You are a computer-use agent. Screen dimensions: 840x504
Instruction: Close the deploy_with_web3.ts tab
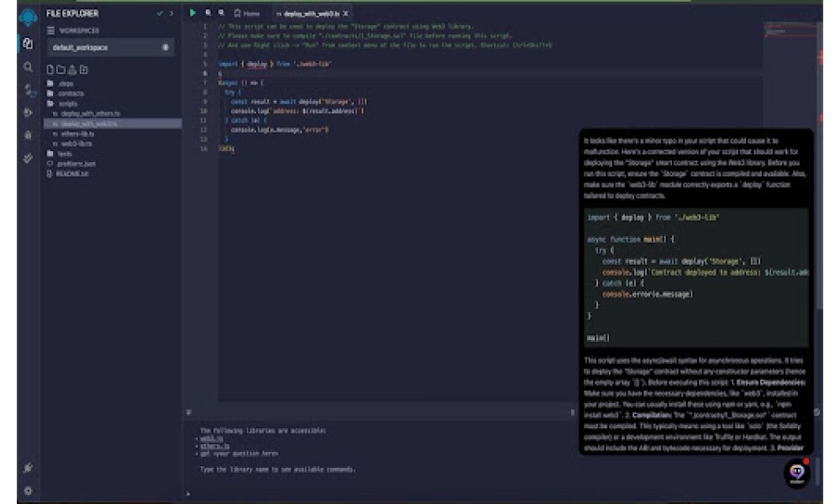click(345, 13)
